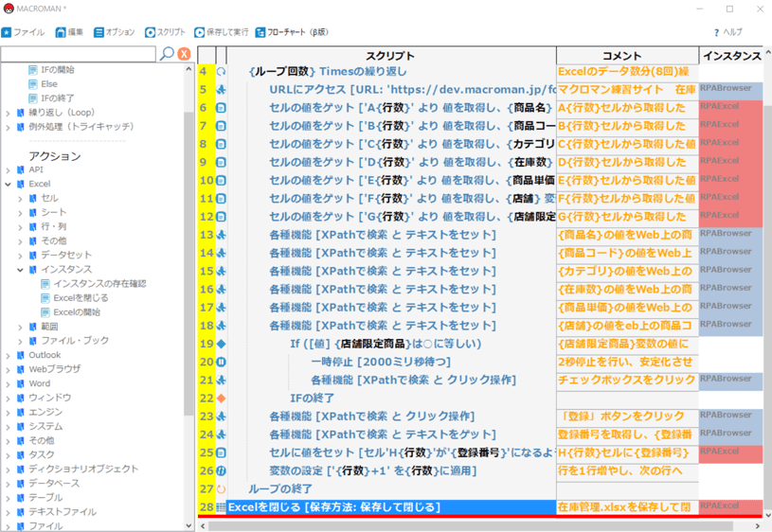Select Excelを閉じる [保存方法] highlighted line

[391, 507]
